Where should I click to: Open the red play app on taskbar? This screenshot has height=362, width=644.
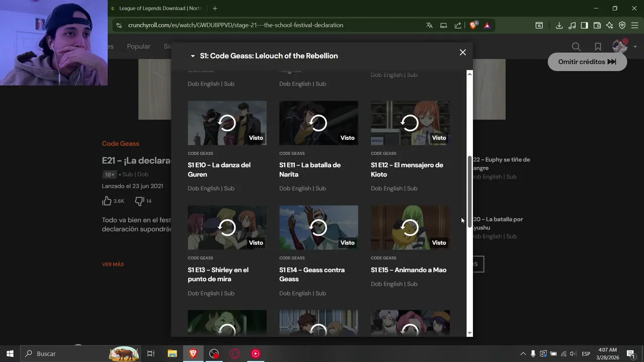[256, 353]
